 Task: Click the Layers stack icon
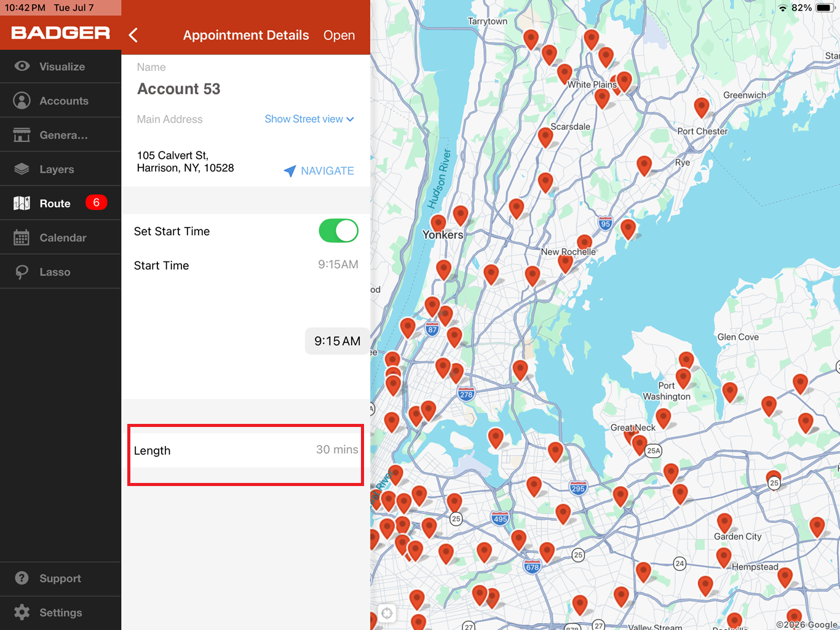coord(22,169)
